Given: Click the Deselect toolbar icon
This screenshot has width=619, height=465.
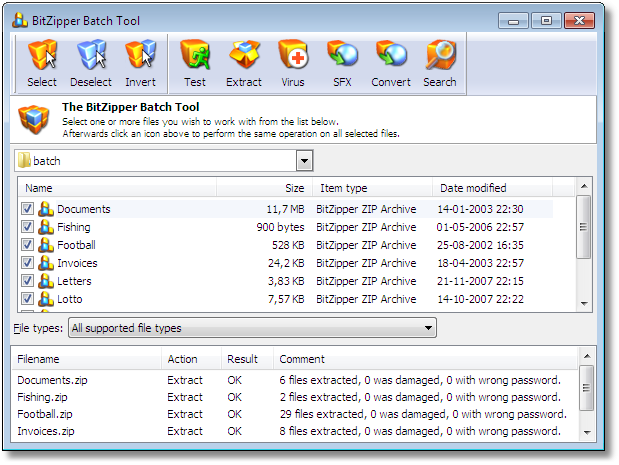Looking at the screenshot, I should 91,63.
